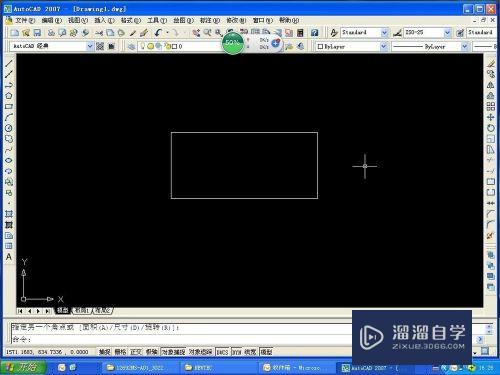Viewport: 500px width, 375px height.
Task: Open the 文件 File menu
Action: [25, 20]
